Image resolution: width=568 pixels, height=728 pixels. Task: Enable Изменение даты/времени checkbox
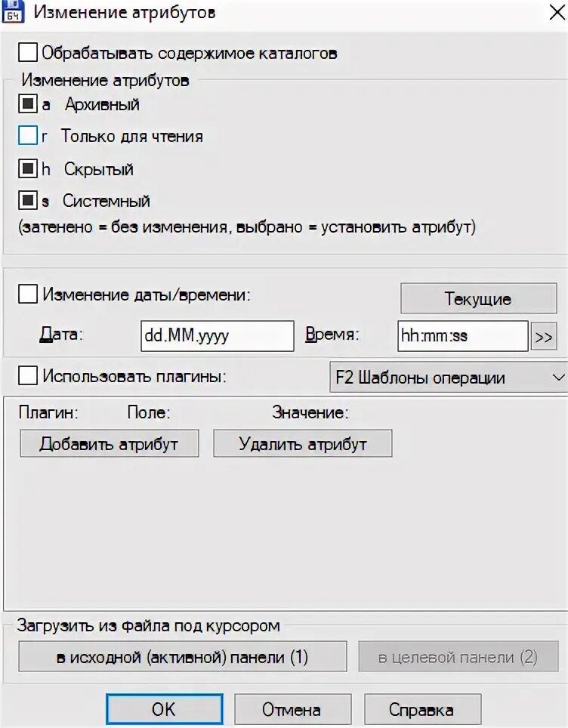point(28,295)
